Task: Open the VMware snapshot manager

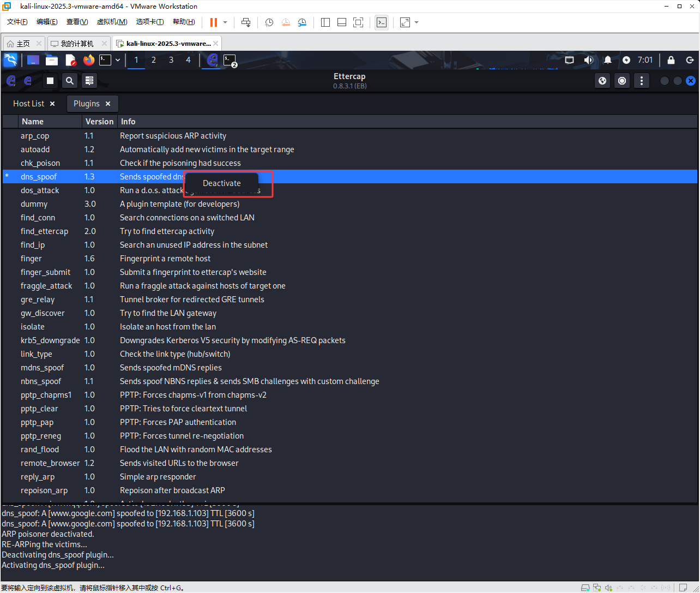Action: click(x=302, y=22)
